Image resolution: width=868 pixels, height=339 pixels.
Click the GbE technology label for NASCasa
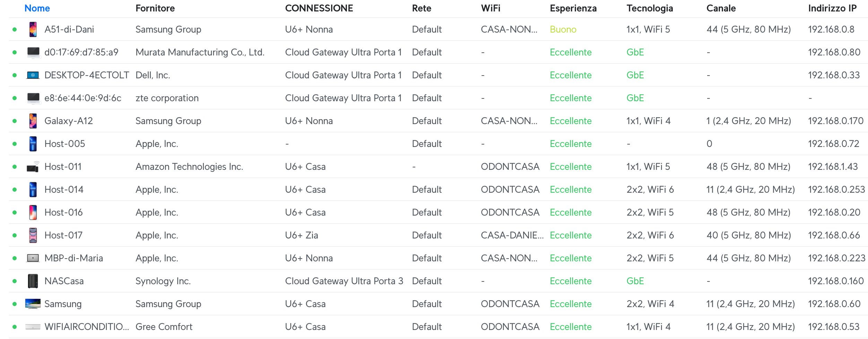click(x=635, y=281)
